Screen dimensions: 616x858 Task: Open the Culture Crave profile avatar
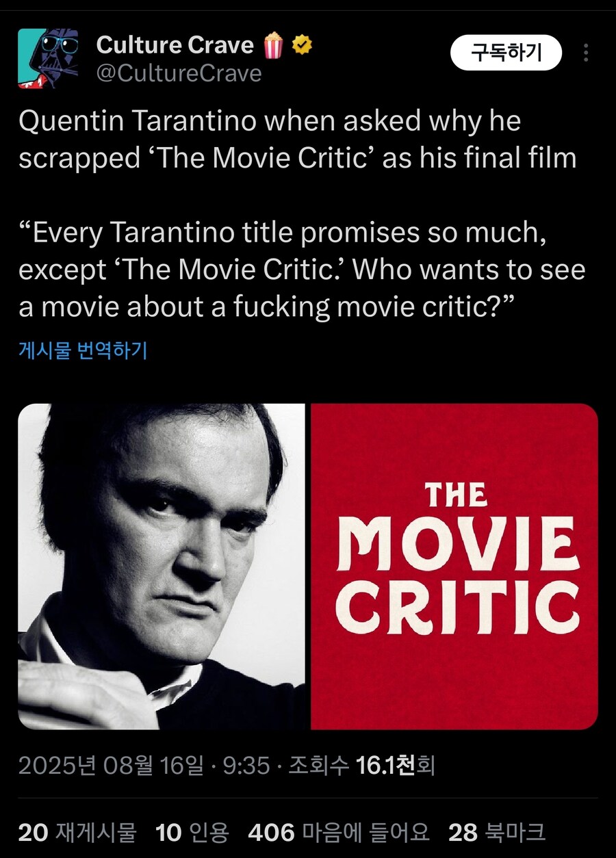click(x=48, y=59)
